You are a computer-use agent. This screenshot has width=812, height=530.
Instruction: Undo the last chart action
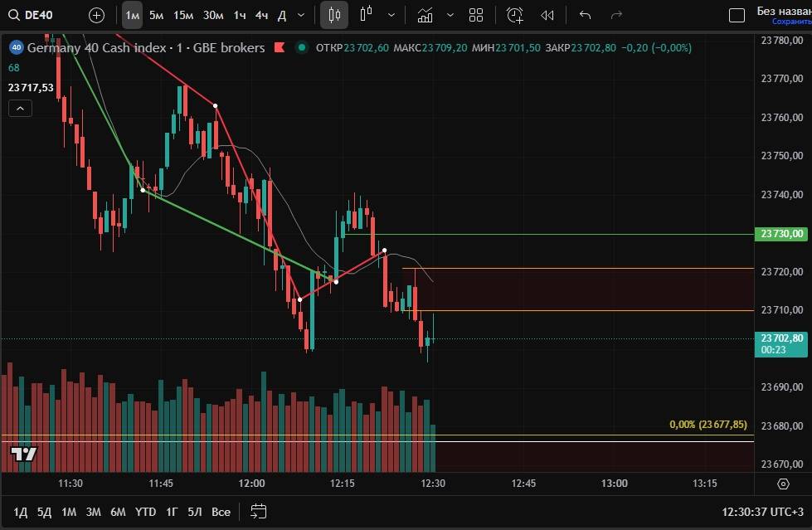tap(586, 15)
